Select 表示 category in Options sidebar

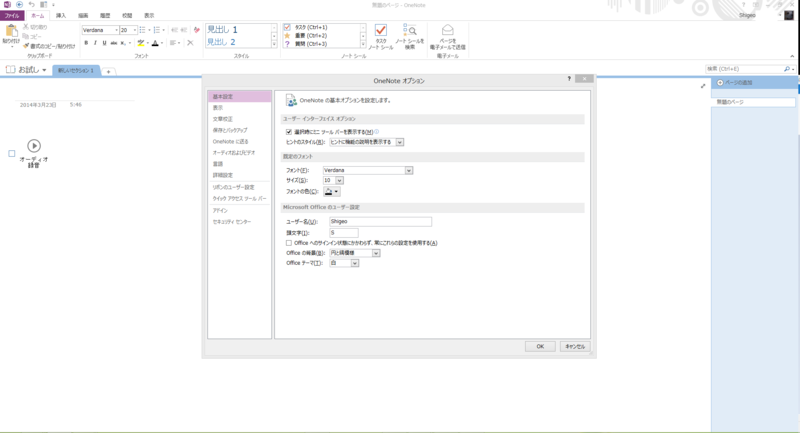coord(239,108)
